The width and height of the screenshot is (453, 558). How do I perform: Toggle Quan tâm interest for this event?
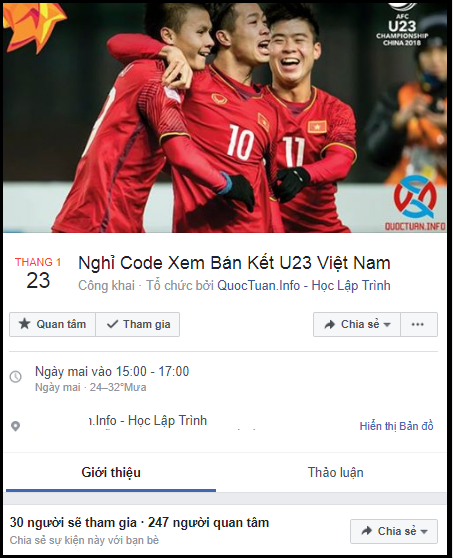click(52, 324)
